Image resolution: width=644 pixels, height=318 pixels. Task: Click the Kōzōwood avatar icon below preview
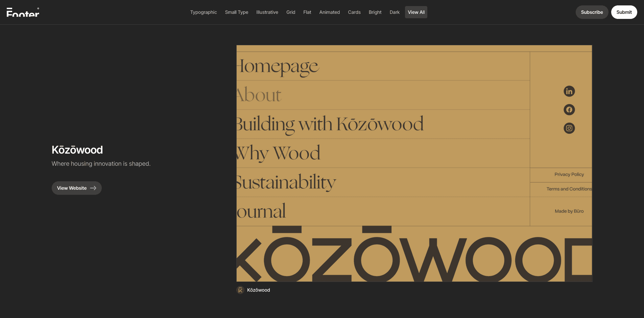(x=240, y=290)
